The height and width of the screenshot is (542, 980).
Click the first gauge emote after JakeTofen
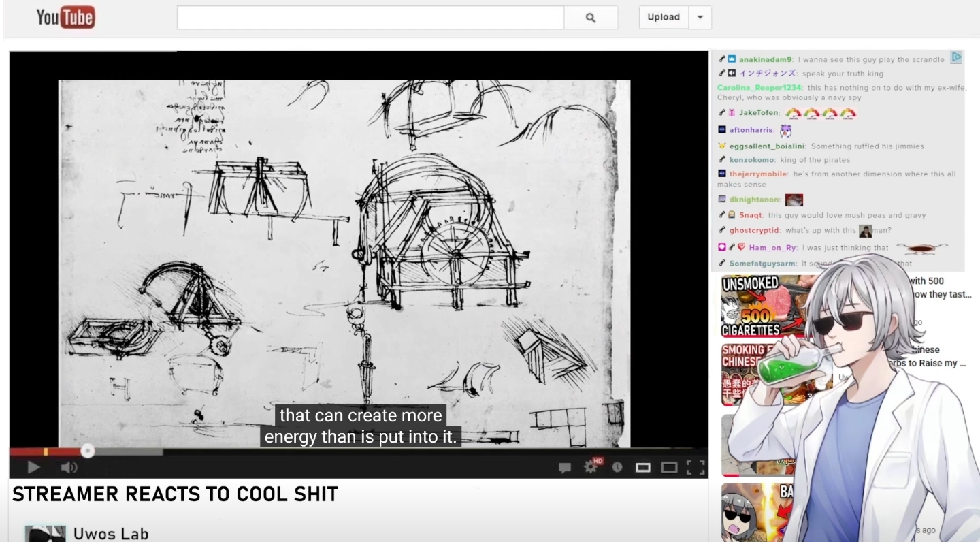tap(794, 113)
